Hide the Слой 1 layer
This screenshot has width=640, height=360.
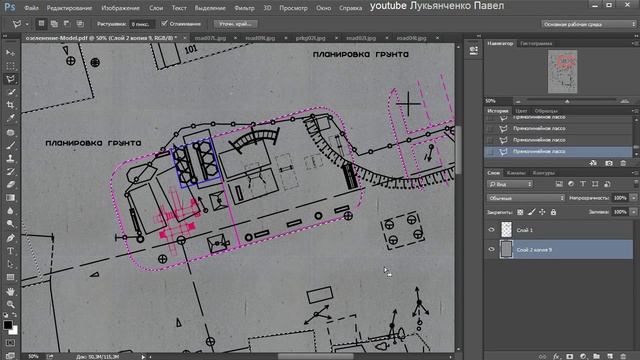click(x=491, y=230)
